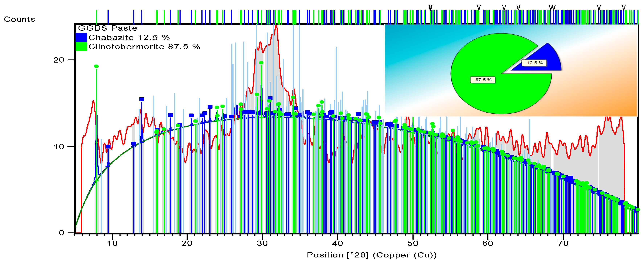Click the x-axis tick label '30'
The height and width of the screenshot is (262, 644).
(262, 243)
